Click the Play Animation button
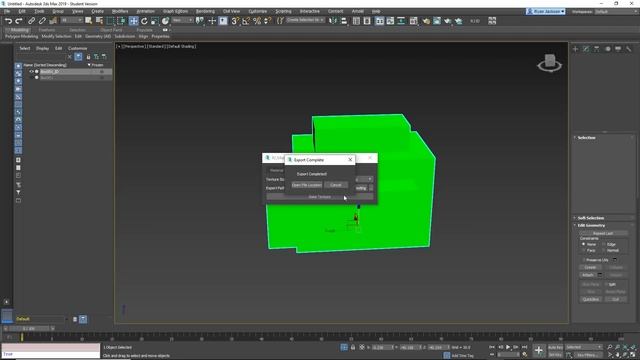 508,347
